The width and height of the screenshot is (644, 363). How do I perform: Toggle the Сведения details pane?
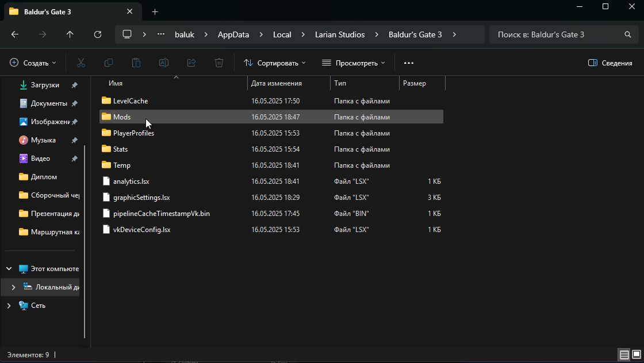coord(610,63)
